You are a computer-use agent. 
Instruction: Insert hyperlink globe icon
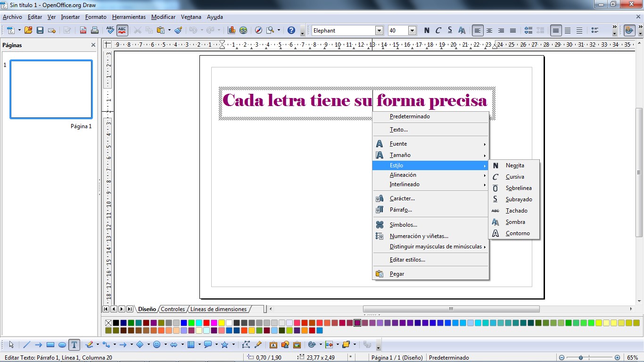pyautogui.click(x=243, y=30)
